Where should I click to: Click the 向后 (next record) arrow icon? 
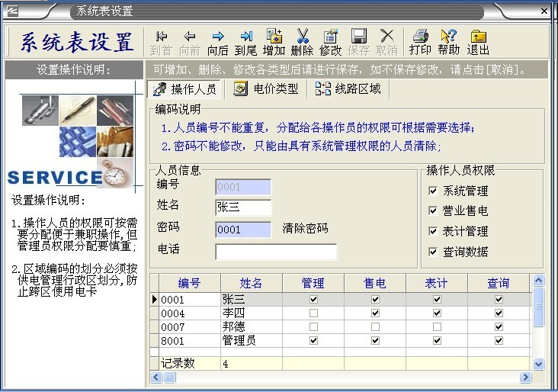pos(218,37)
